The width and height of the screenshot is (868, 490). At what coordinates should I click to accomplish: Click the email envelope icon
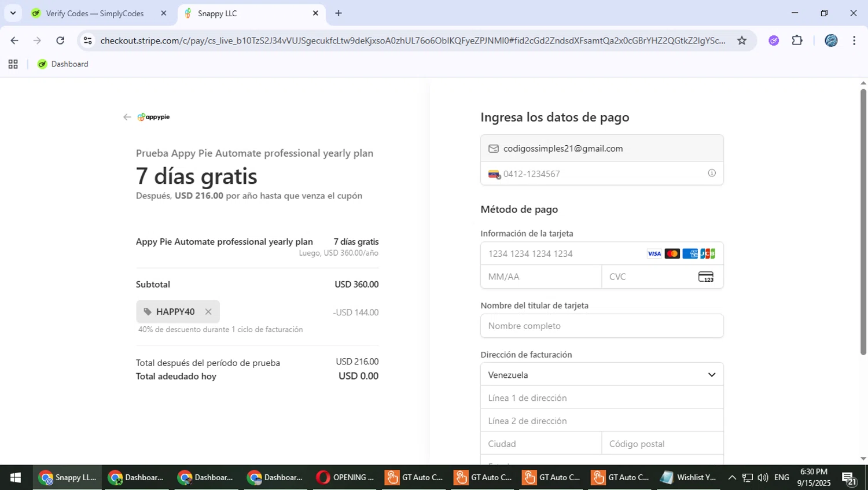pyautogui.click(x=494, y=149)
